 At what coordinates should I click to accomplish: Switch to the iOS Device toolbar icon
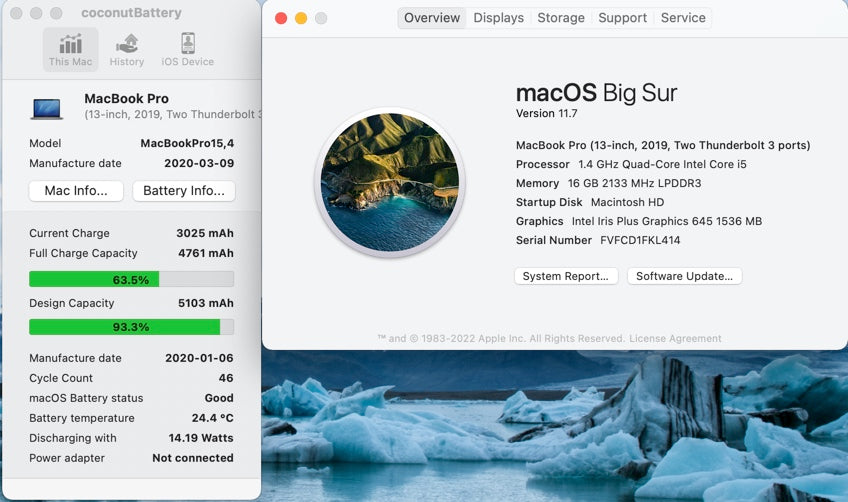[188, 50]
